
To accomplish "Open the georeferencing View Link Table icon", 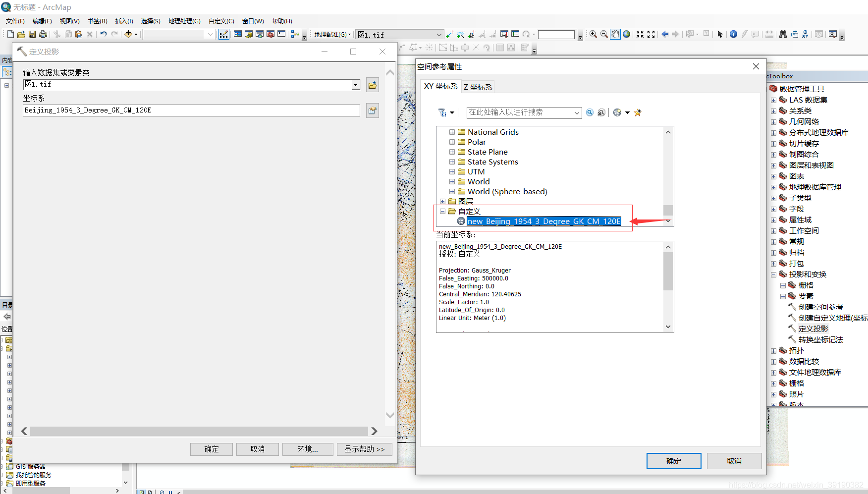I will (515, 34).
